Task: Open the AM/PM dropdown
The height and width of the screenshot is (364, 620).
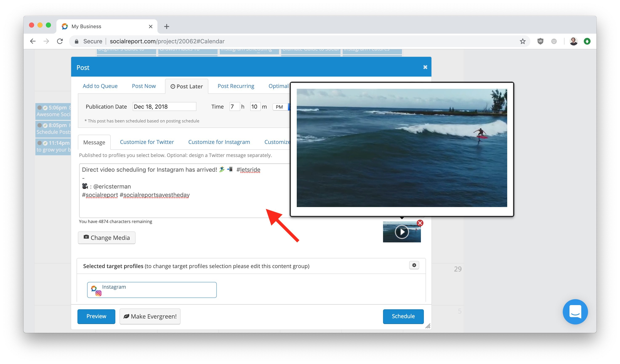Action: 281,107
